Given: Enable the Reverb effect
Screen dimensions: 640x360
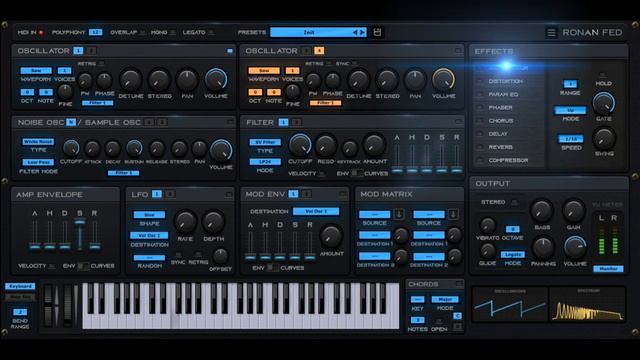Looking at the screenshot, I should click(x=480, y=147).
